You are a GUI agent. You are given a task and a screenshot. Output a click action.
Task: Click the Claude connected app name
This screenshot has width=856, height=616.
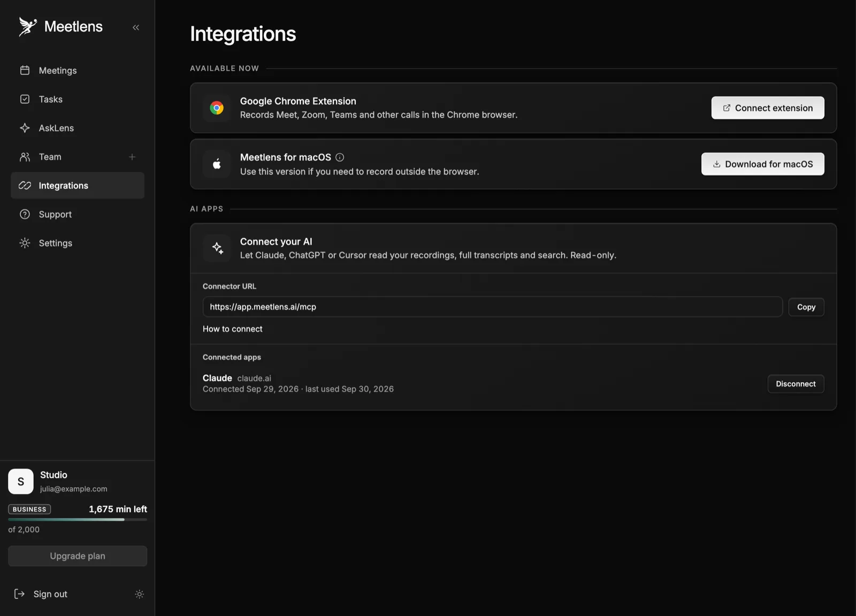pyautogui.click(x=217, y=378)
